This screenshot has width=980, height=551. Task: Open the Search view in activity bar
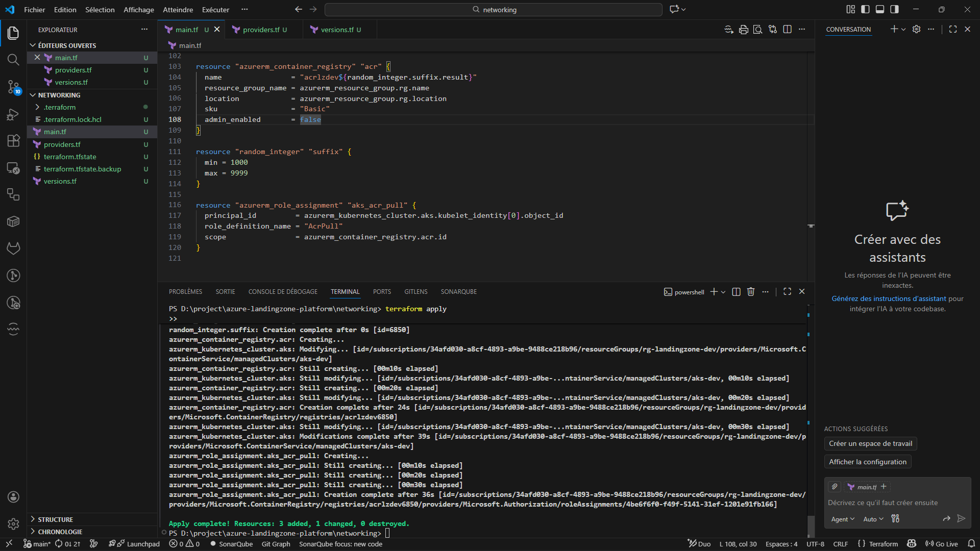click(x=13, y=60)
